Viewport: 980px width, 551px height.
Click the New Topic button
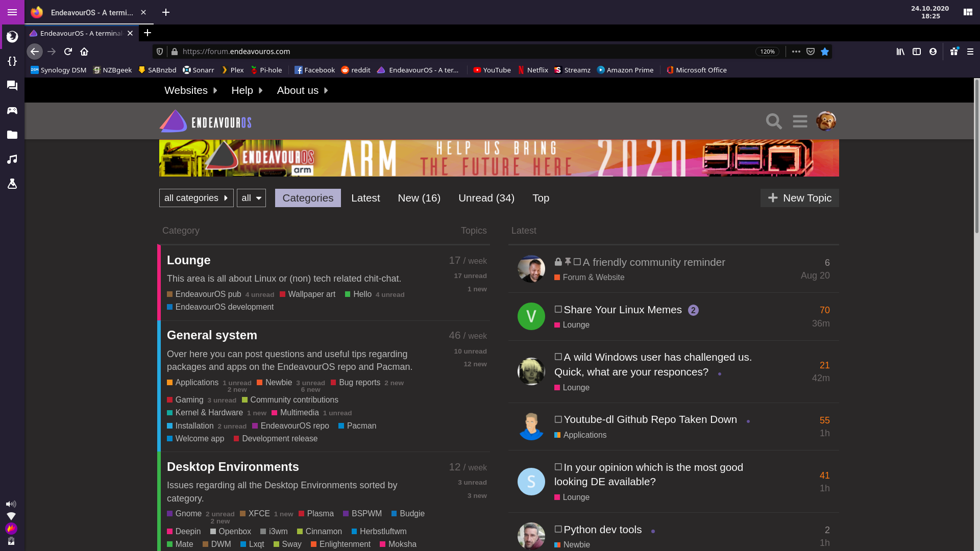(799, 198)
